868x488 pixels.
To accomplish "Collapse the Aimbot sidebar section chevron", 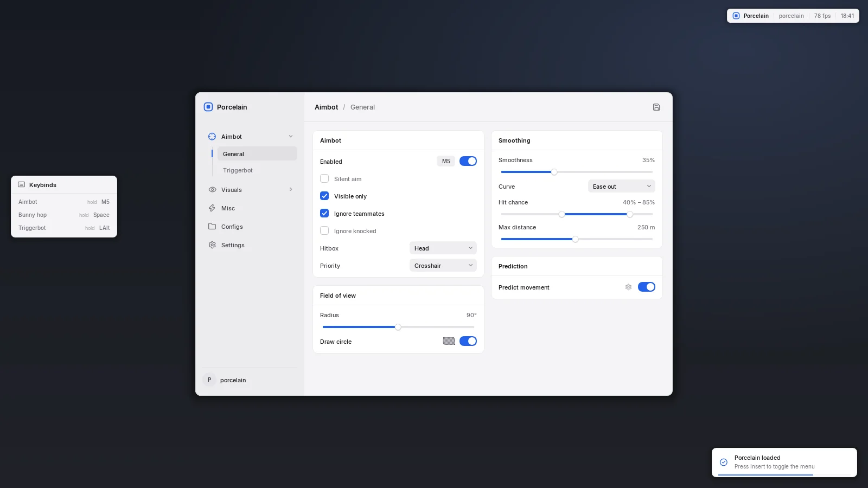I will 291,137.
